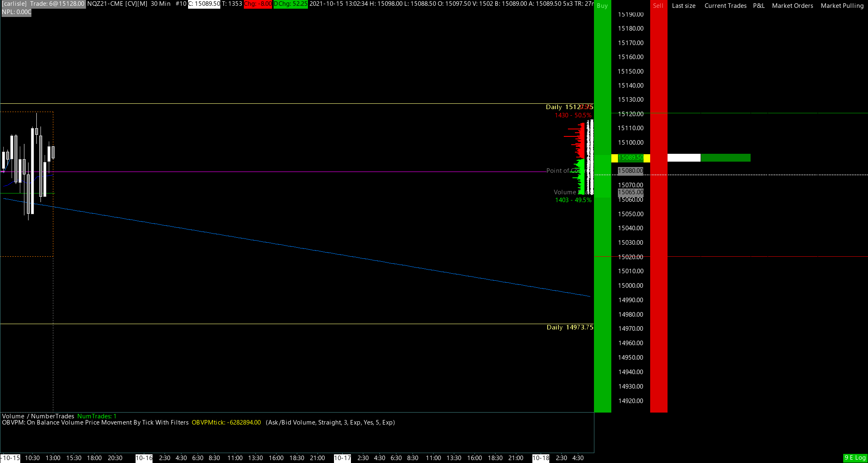Click the dark green Current Trades bar
868x463 pixels.
coord(725,158)
